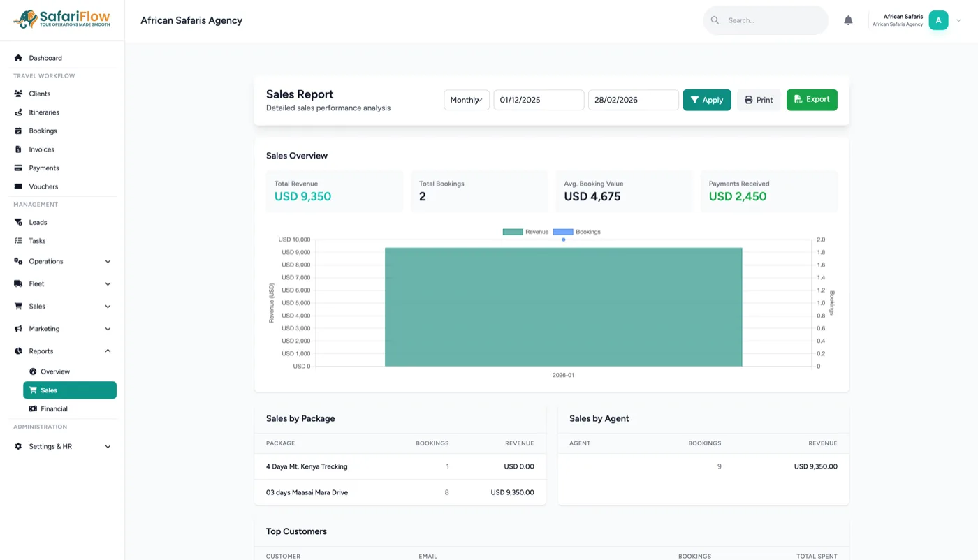Print the sales report
Image resolution: width=978 pixels, height=560 pixels.
759,100
